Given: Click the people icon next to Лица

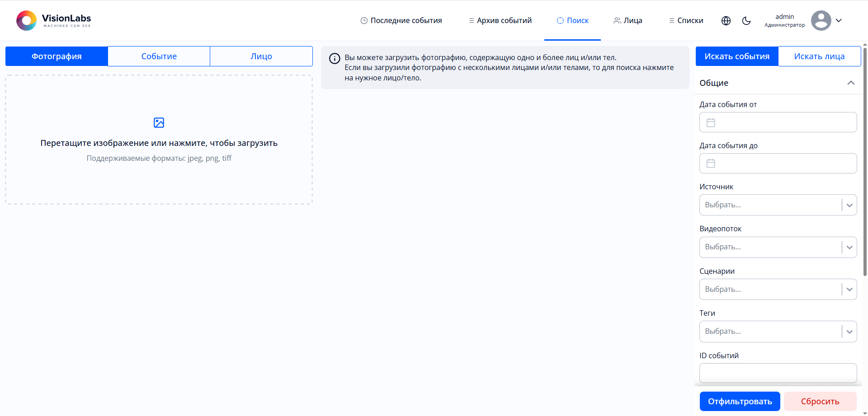Looking at the screenshot, I should [617, 20].
